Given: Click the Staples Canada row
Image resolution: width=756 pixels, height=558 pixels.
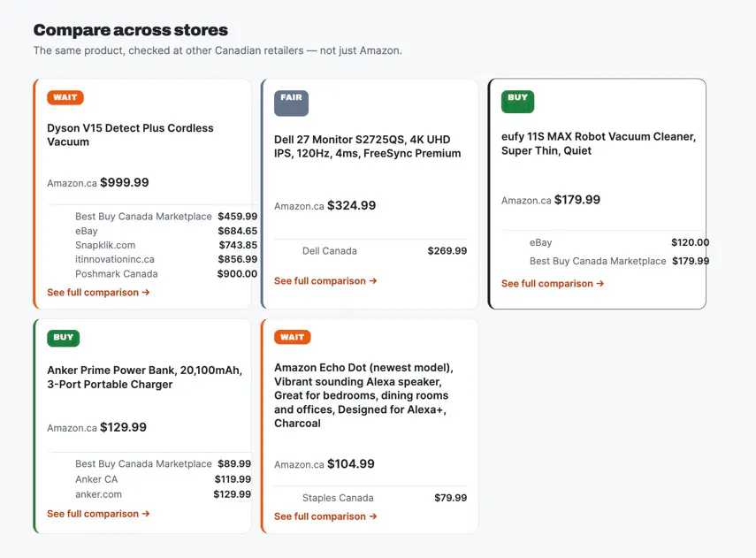Looking at the screenshot, I should (385, 498).
